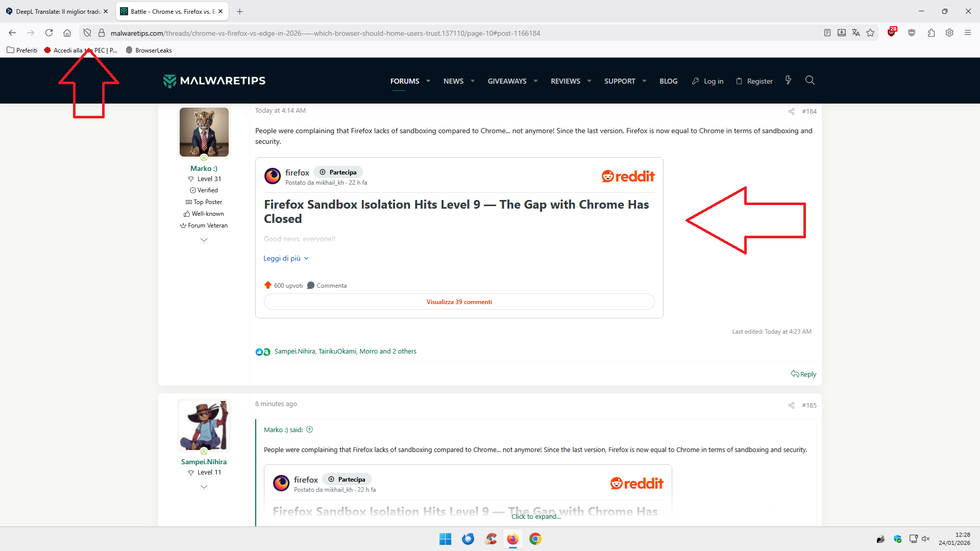Viewport: 980px width, 551px height.
Task: Reload the current page
Action: [49, 33]
